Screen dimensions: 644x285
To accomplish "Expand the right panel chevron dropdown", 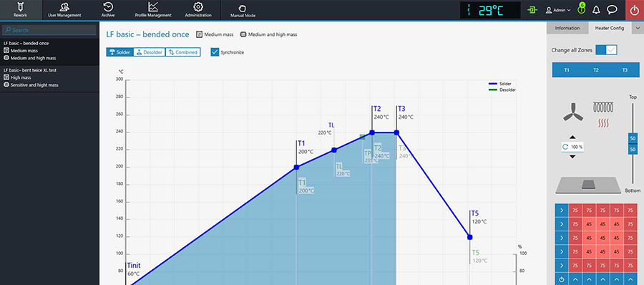I will 637,28.
